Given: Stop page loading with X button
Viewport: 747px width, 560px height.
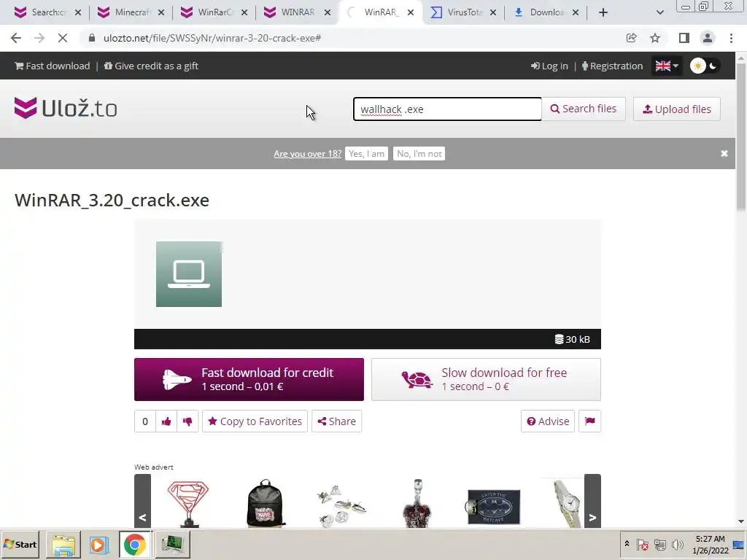Looking at the screenshot, I should (63, 38).
